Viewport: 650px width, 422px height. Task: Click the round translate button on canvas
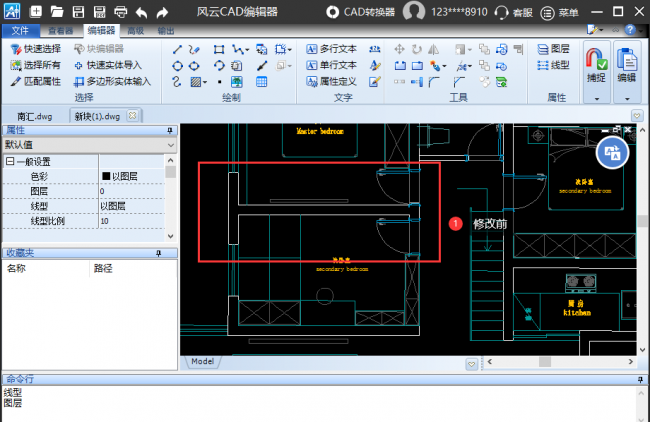[612, 153]
